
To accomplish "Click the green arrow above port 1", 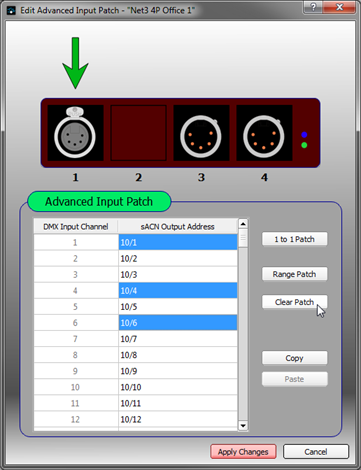I will [x=75, y=63].
